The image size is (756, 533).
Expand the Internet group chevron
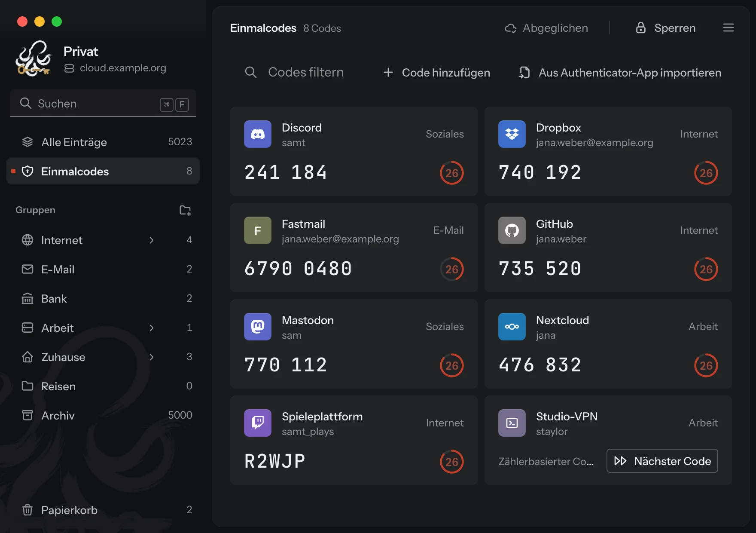151,240
